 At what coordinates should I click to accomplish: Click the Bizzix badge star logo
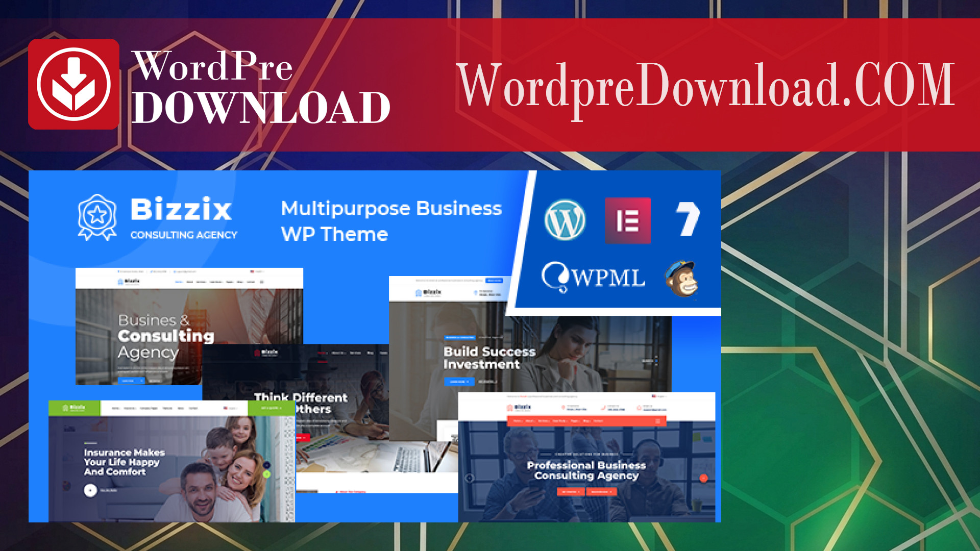(x=97, y=217)
